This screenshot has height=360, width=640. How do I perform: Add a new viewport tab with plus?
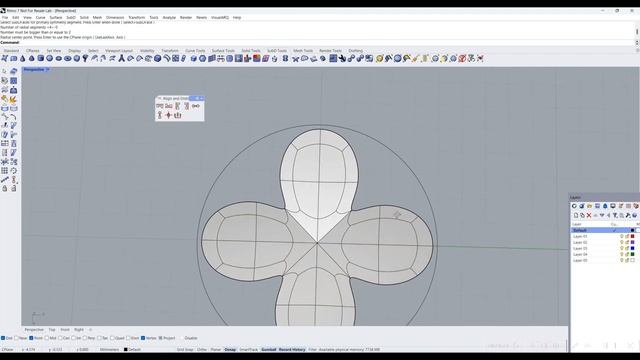click(x=91, y=329)
